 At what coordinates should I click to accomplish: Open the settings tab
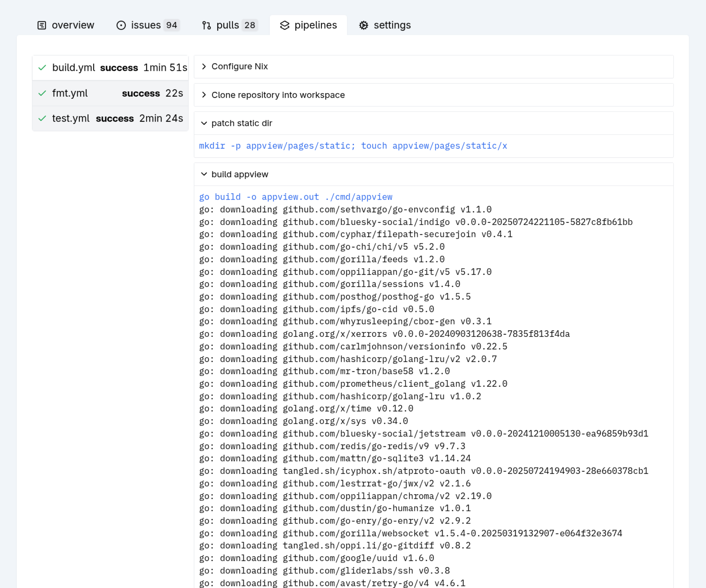point(392,25)
